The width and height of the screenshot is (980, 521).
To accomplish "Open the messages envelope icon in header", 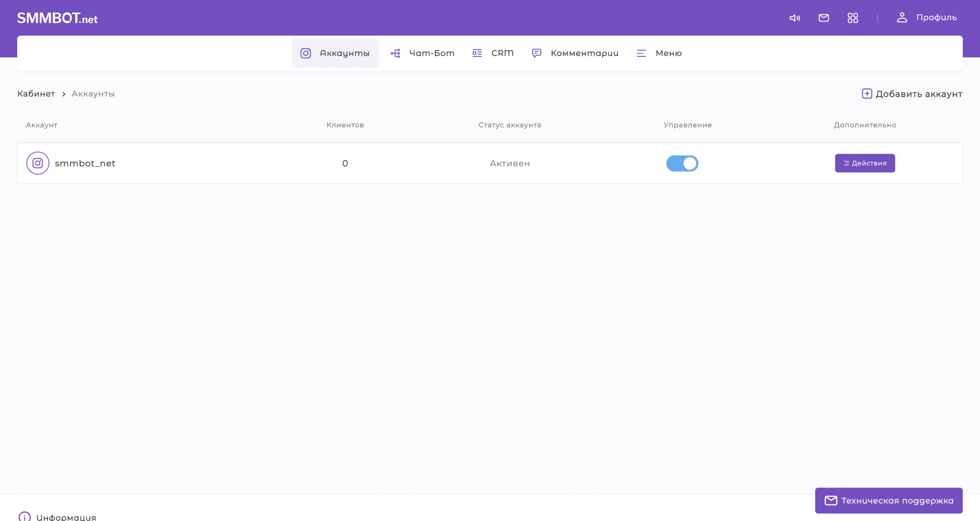I will coord(824,18).
